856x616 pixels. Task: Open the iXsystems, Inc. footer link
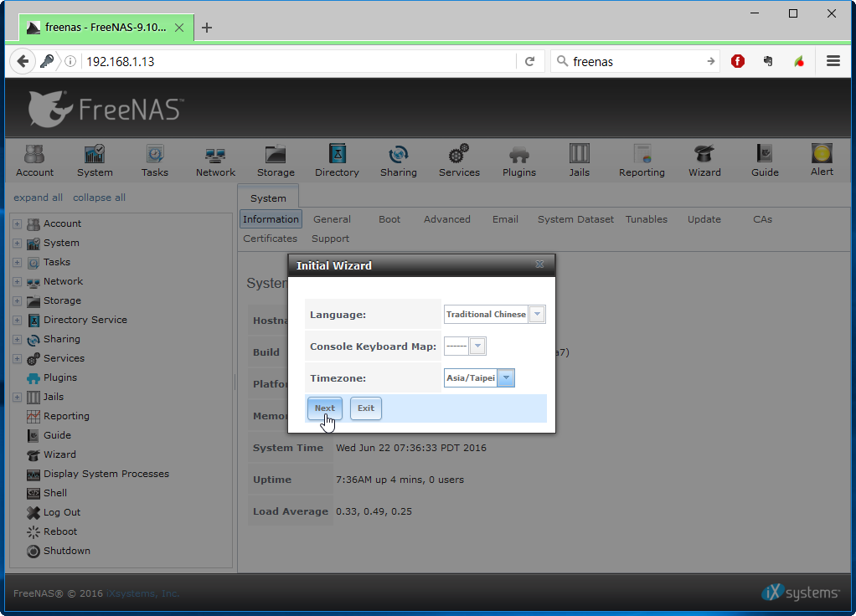click(x=143, y=593)
